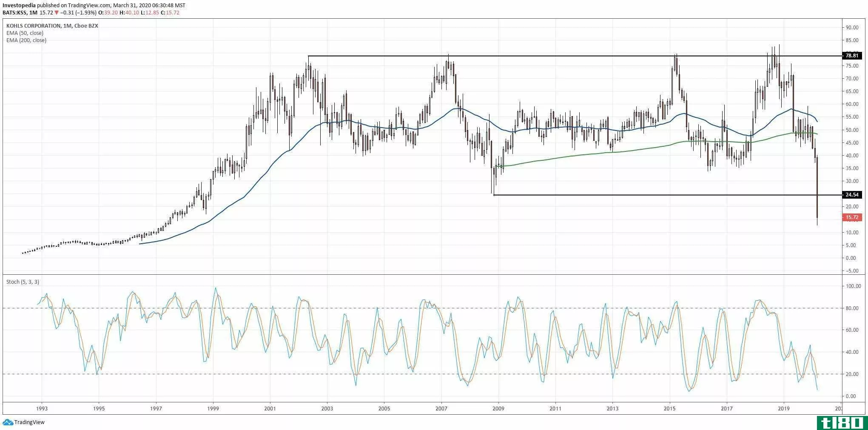Click the 2001 year axis label
868x430 pixels.
point(270,409)
